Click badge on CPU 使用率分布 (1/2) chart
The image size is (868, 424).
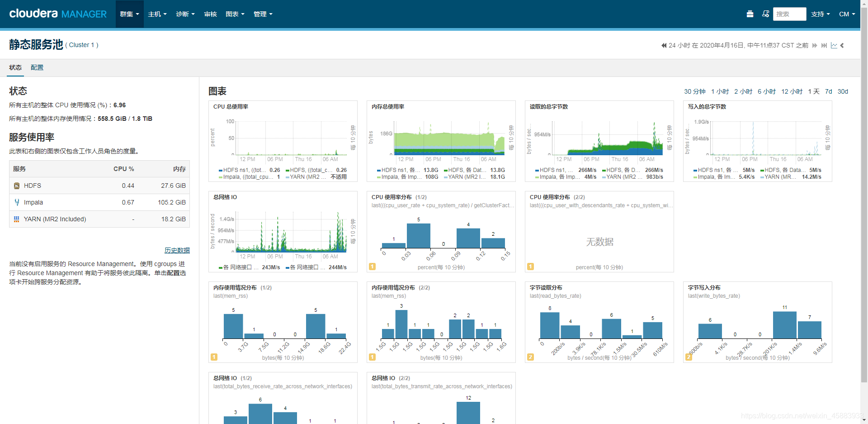tap(372, 267)
